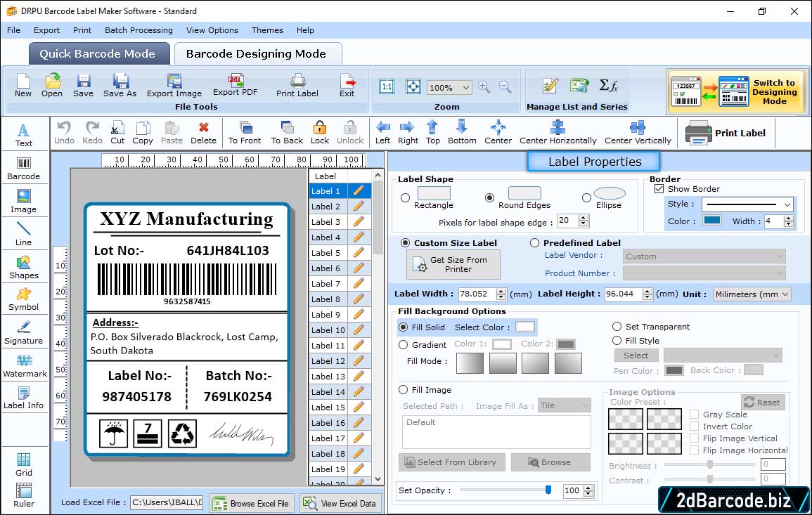Click Print Label in File Tools

click(297, 86)
